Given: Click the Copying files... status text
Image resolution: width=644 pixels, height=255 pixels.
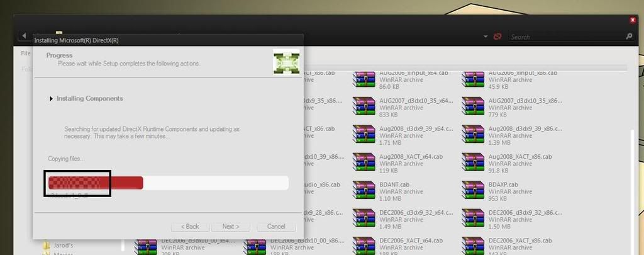Looking at the screenshot, I should click(67, 159).
